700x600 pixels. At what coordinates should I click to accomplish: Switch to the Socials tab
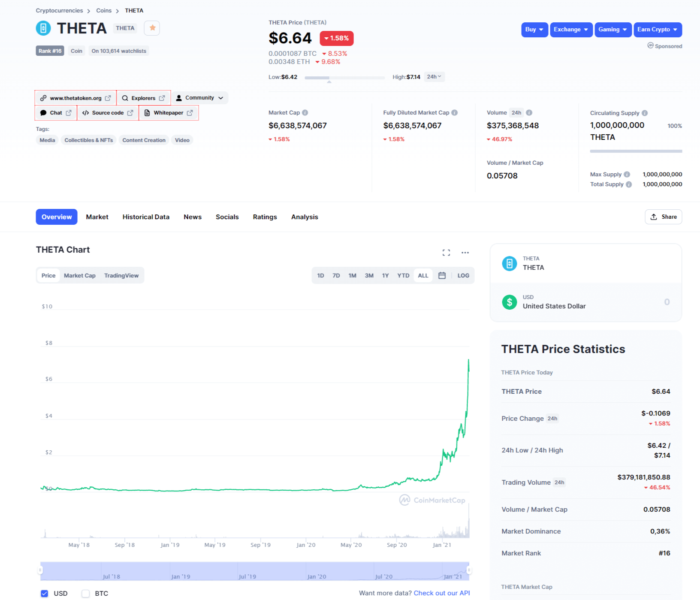[x=227, y=217]
